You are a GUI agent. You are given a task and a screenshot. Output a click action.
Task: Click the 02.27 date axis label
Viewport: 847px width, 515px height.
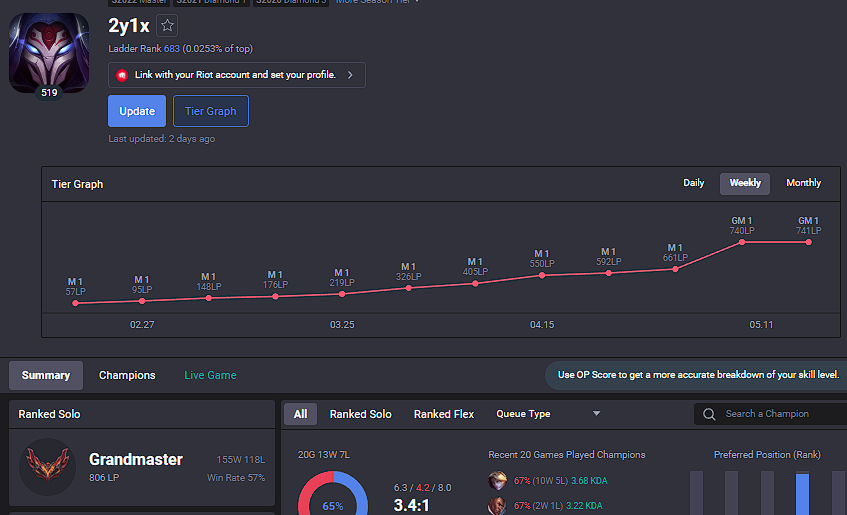142,325
